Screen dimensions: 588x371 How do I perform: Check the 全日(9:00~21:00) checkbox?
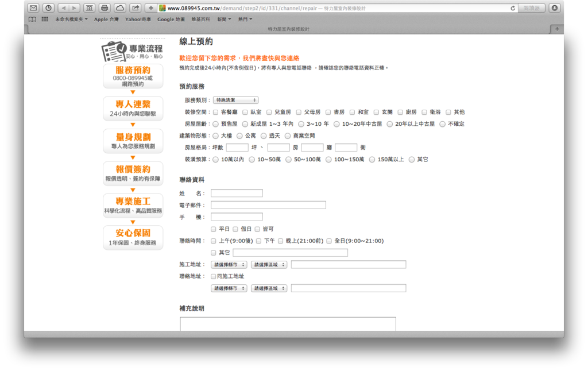coord(329,241)
